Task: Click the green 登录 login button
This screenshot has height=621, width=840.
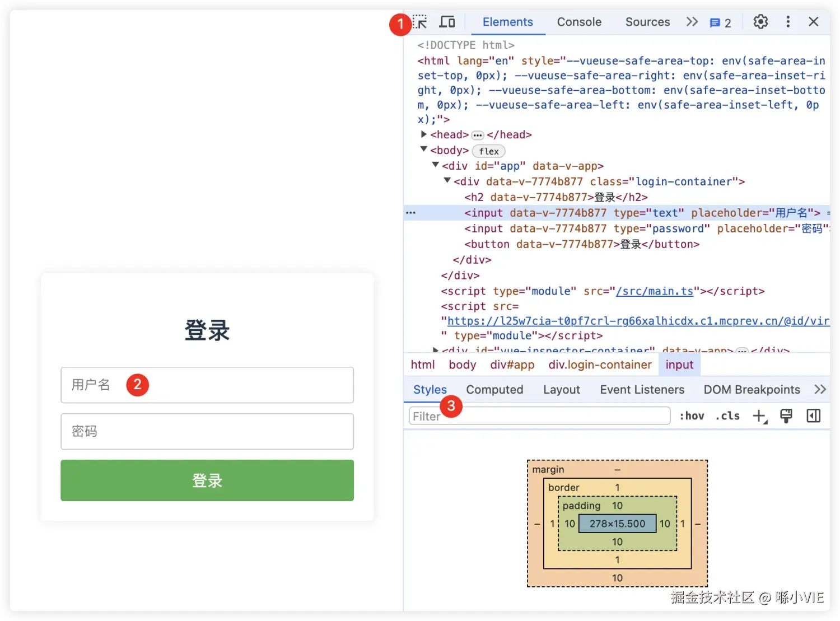Action: [207, 480]
